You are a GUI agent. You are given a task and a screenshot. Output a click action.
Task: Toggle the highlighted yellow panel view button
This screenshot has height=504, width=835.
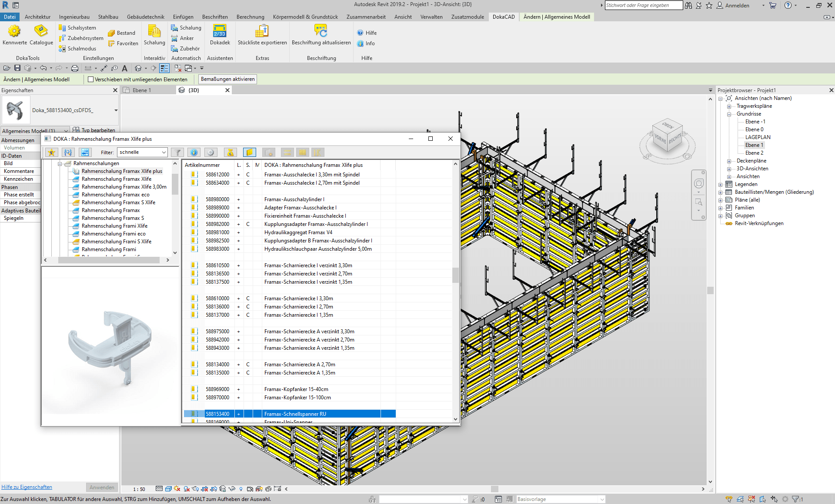[x=249, y=153]
